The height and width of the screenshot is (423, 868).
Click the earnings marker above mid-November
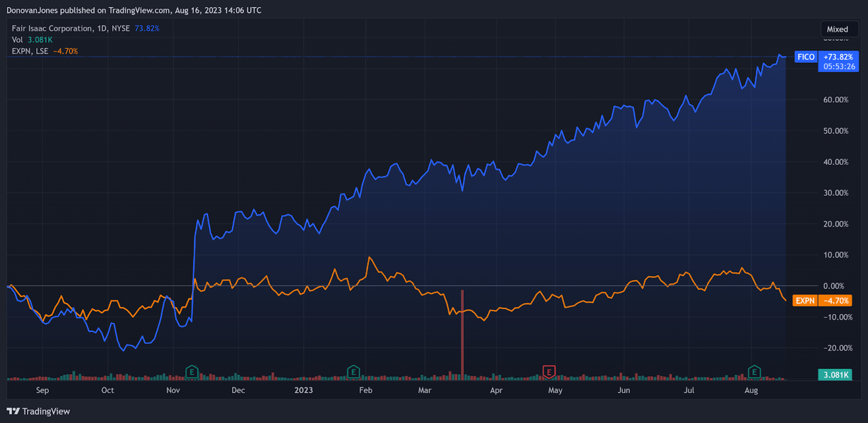pyautogui.click(x=193, y=371)
